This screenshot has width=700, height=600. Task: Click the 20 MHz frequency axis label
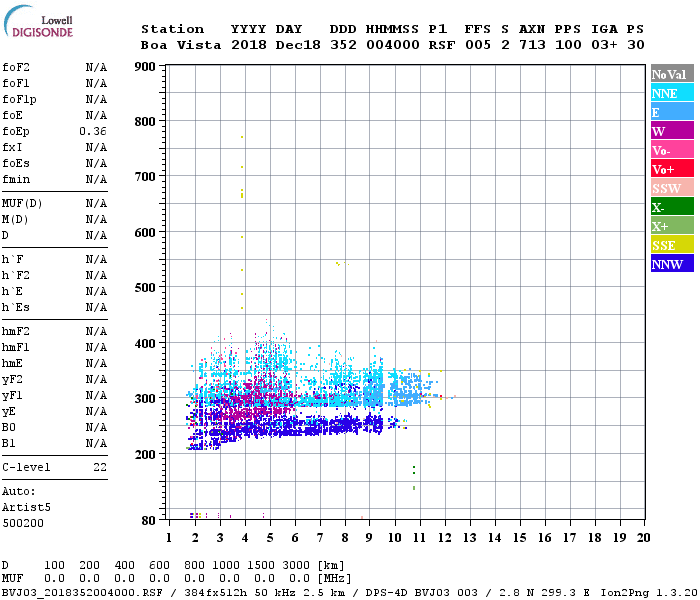pos(643,538)
